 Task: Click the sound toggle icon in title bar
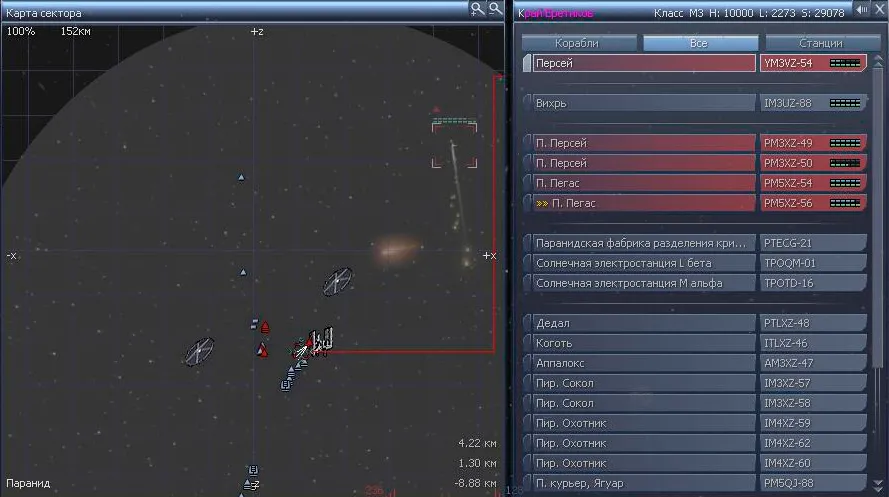click(x=859, y=9)
